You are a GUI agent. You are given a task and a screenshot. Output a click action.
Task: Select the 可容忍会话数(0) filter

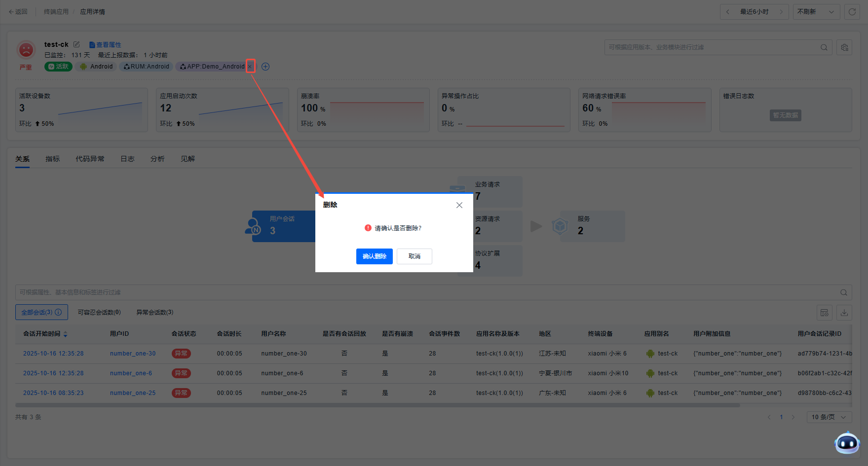99,313
